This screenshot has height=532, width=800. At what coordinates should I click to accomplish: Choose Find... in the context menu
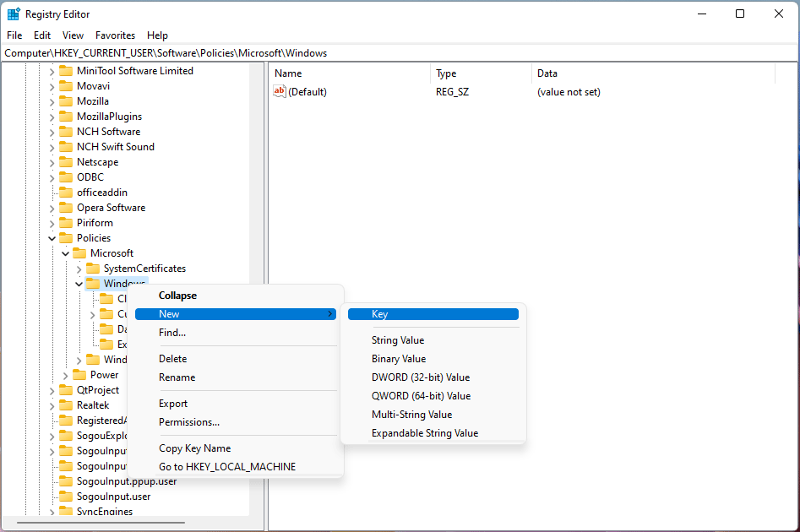pos(236,333)
